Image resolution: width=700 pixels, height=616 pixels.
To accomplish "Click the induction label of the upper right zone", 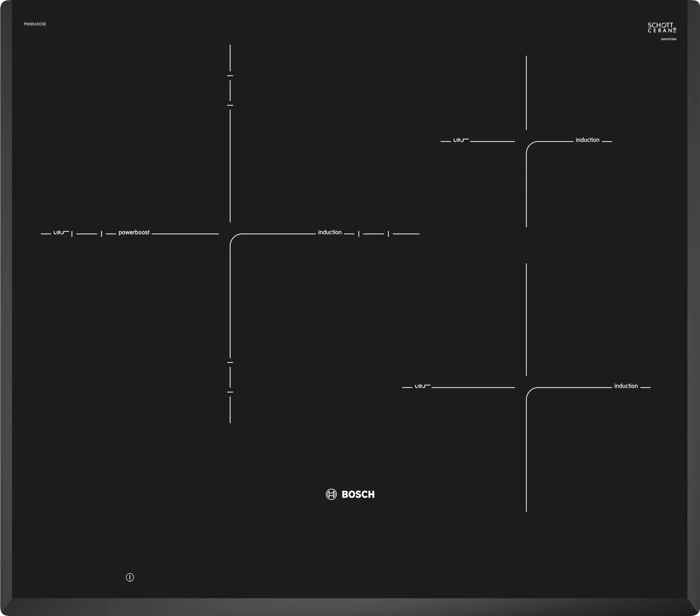I will click(x=587, y=140).
